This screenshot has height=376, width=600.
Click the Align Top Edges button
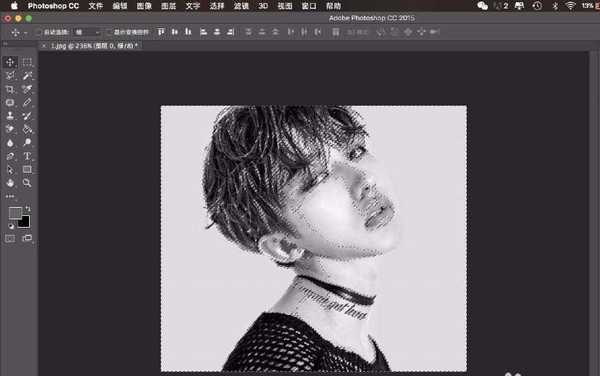point(161,32)
